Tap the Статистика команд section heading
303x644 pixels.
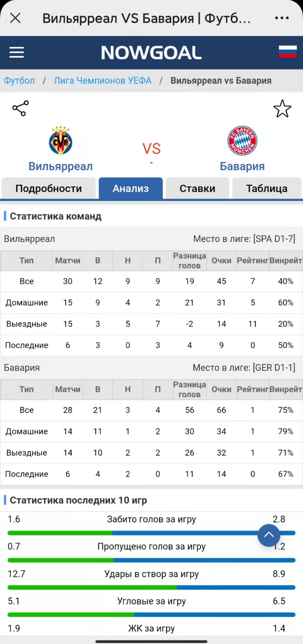click(x=56, y=216)
